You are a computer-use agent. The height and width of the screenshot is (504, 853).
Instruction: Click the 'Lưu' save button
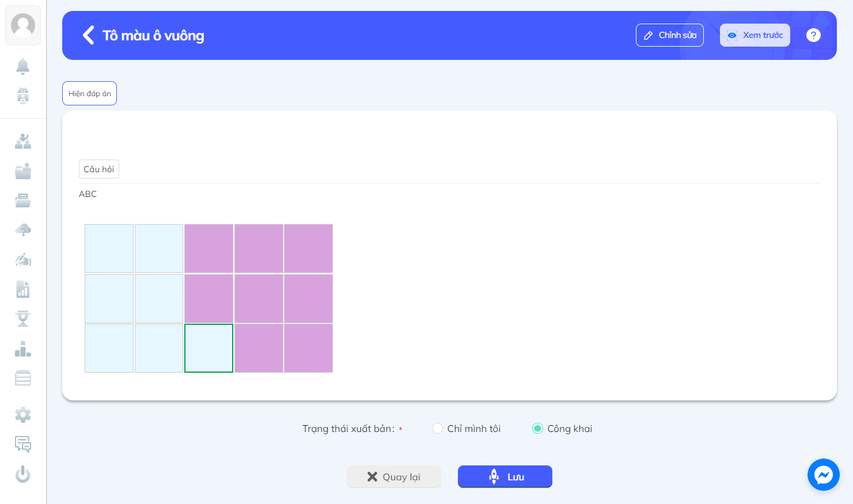point(505,477)
